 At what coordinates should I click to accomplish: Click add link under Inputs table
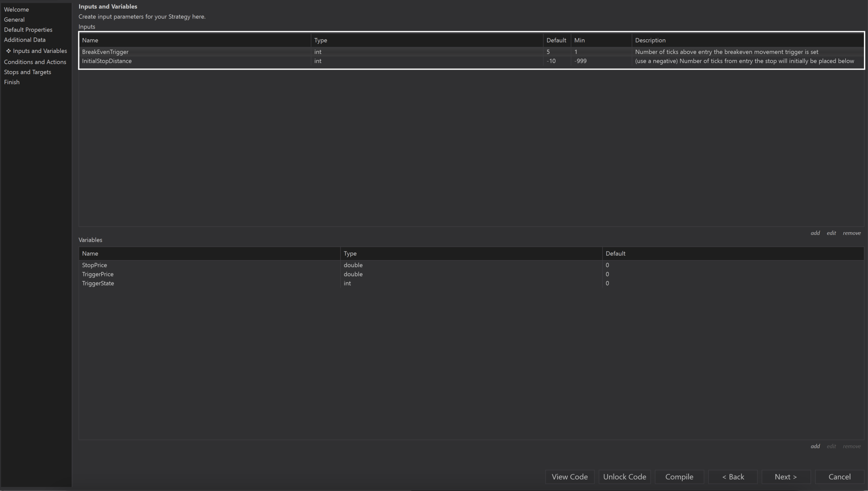(815, 233)
